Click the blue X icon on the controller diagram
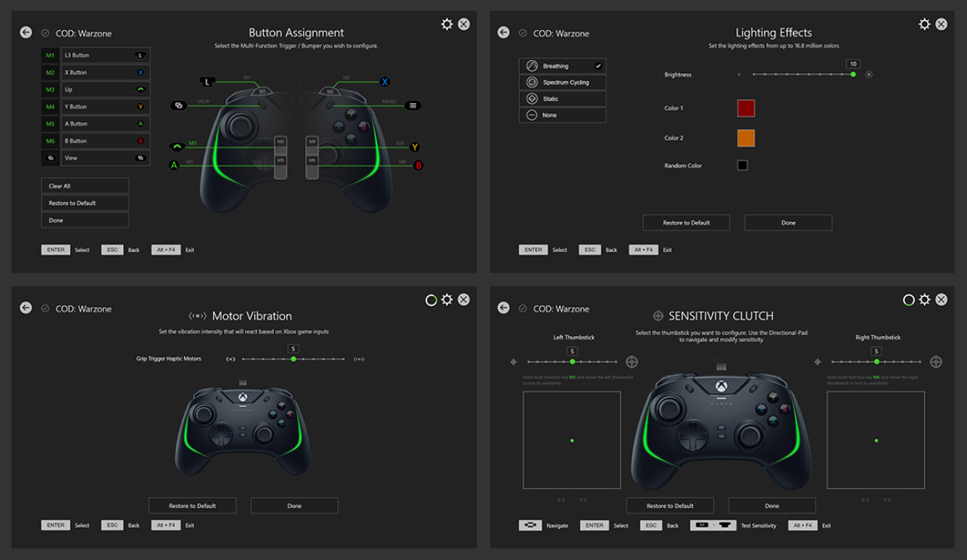Image resolution: width=967 pixels, height=560 pixels. point(385,82)
